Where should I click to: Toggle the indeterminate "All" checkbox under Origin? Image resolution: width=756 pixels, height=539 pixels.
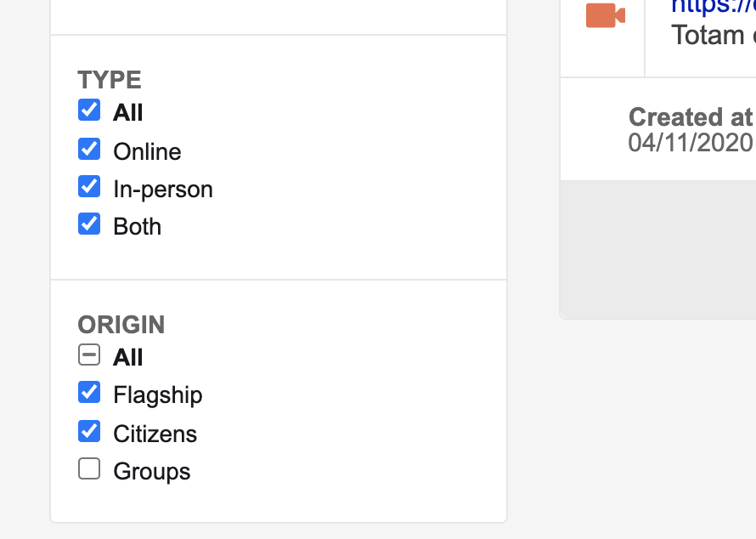point(89,355)
